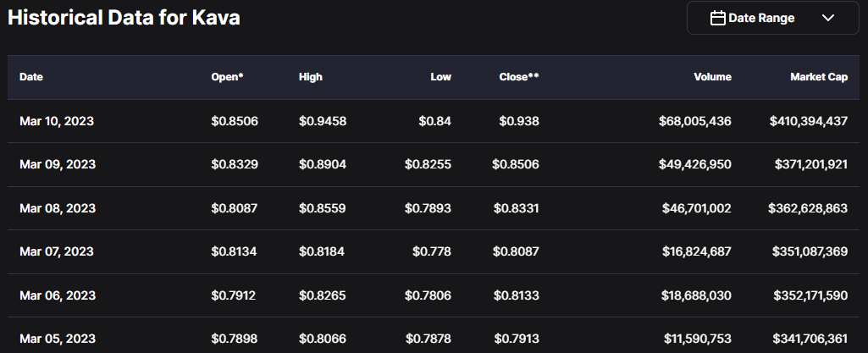This screenshot has height=353, width=868.
Task: Select the $0.8904 high price cell
Action: point(323,164)
